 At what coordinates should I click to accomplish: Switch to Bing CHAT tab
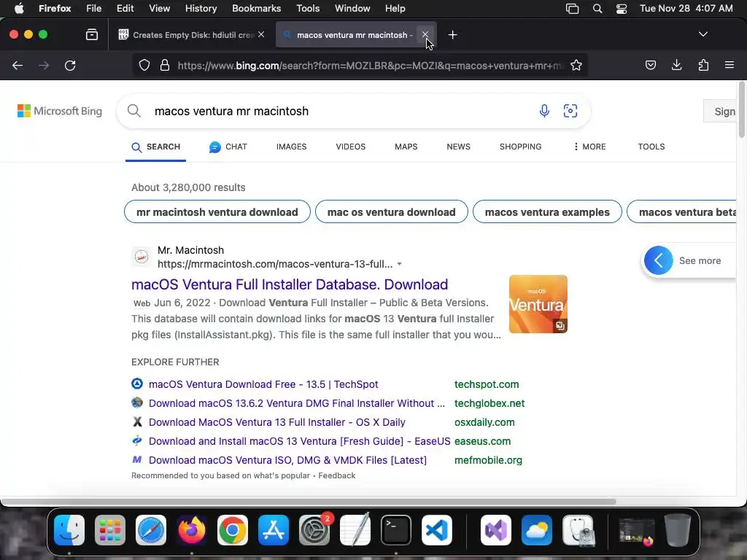point(228,147)
